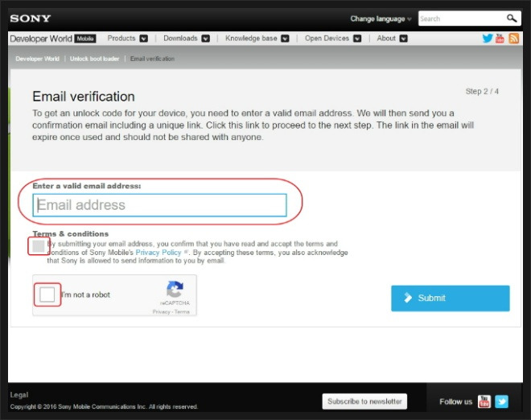
Task: Click the reCAPTCHA logo
Action: tap(175, 290)
